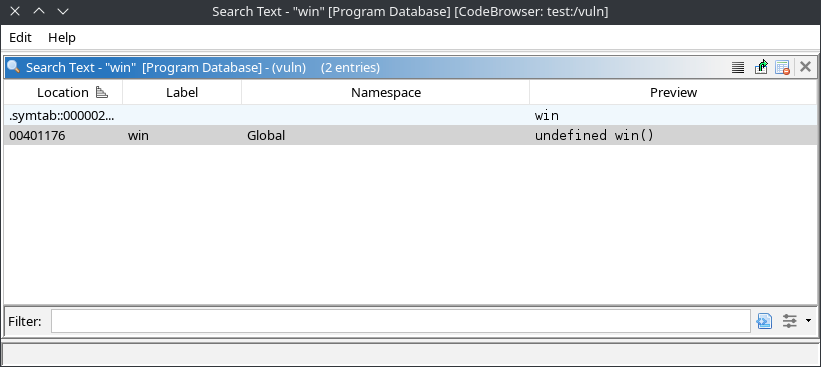Screen dimensions: 821x367
Task: Click the title bar down-arrow button
Action: 63,12
